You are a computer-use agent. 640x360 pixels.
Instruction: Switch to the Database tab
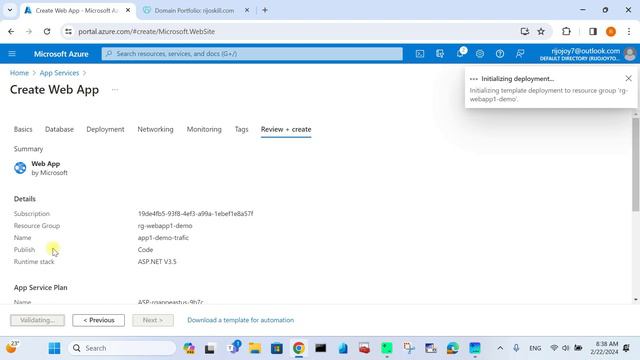[59, 129]
